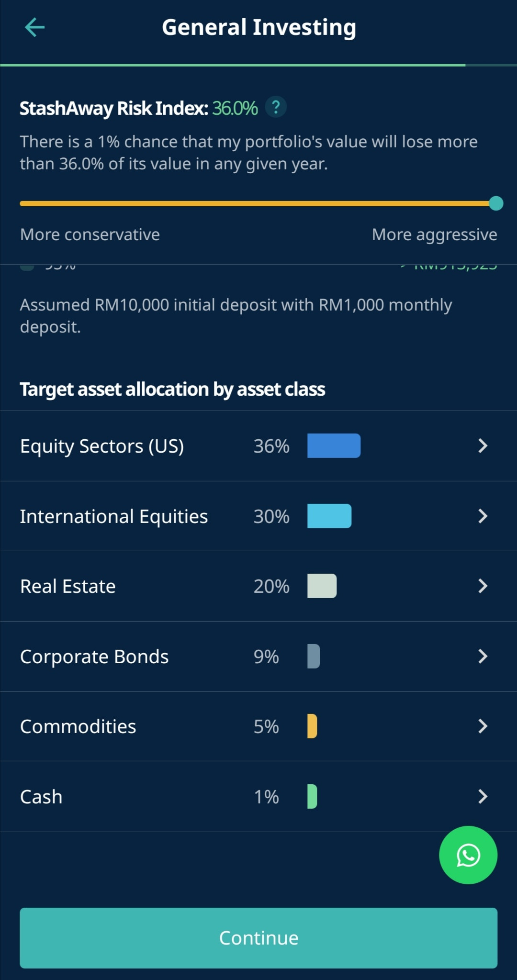Select the International Equities light-blue bar

tap(329, 516)
